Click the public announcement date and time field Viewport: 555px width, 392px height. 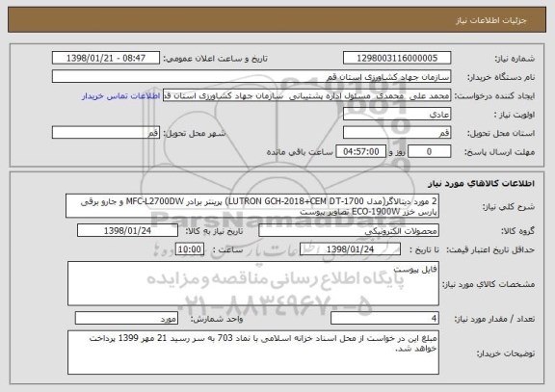(106, 58)
